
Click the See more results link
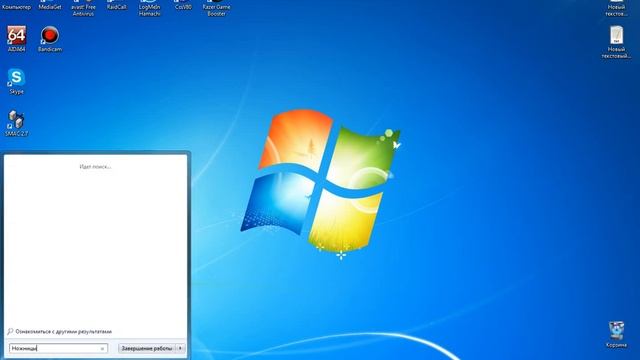click(63, 331)
